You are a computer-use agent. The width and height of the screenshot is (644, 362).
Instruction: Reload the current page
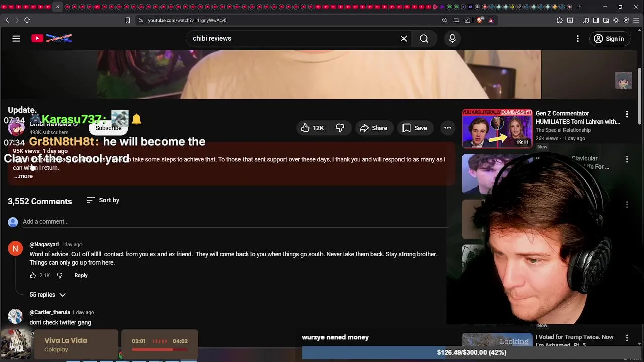click(x=27, y=20)
